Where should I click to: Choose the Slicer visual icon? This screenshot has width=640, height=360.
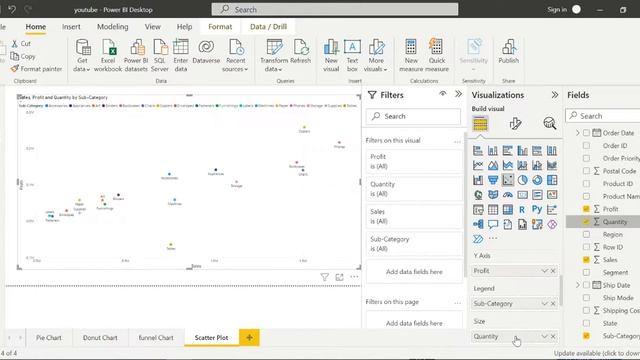478,209
